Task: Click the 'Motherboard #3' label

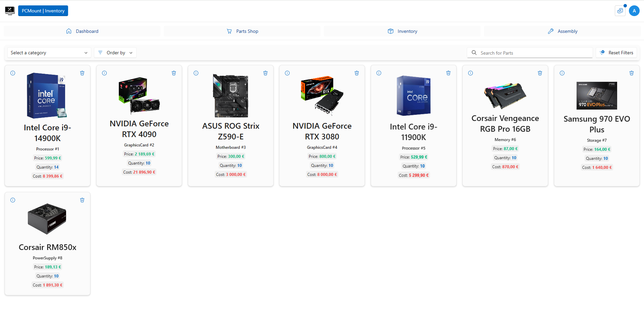Action: 231,147
